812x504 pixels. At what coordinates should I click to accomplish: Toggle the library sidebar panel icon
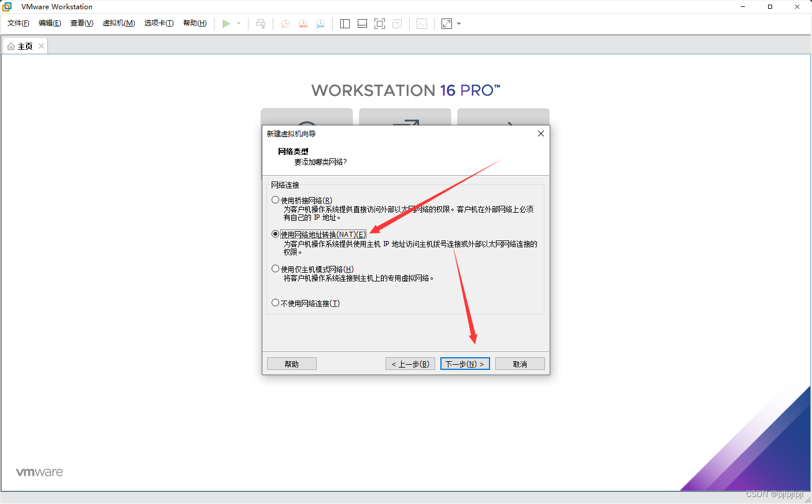(345, 24)
